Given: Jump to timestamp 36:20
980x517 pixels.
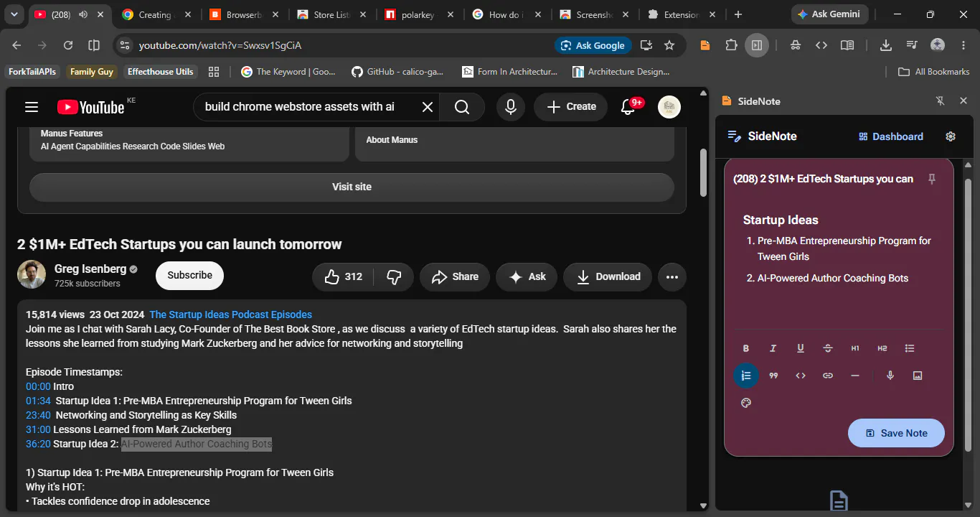Looking at the screenshot, I should pos(38,444).
